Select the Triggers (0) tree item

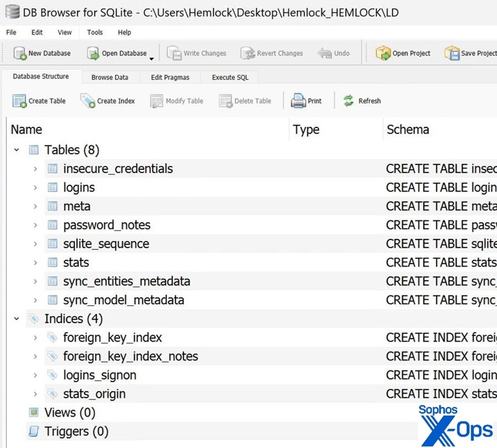76,431
